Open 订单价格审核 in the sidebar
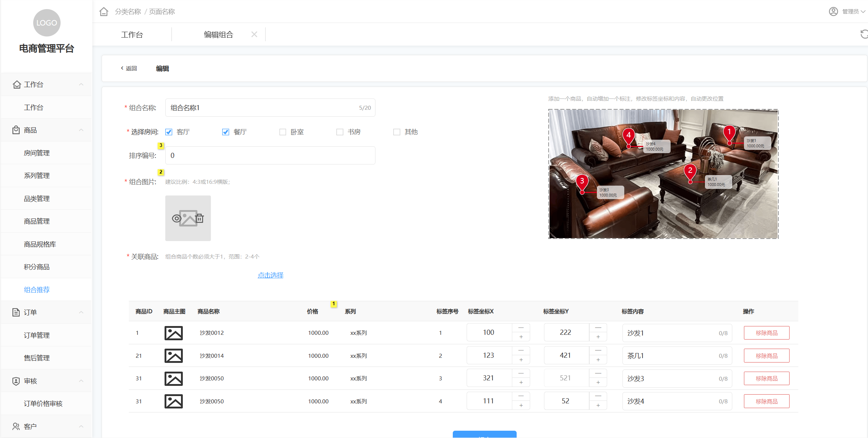The image size is (868, 438). 43,404
